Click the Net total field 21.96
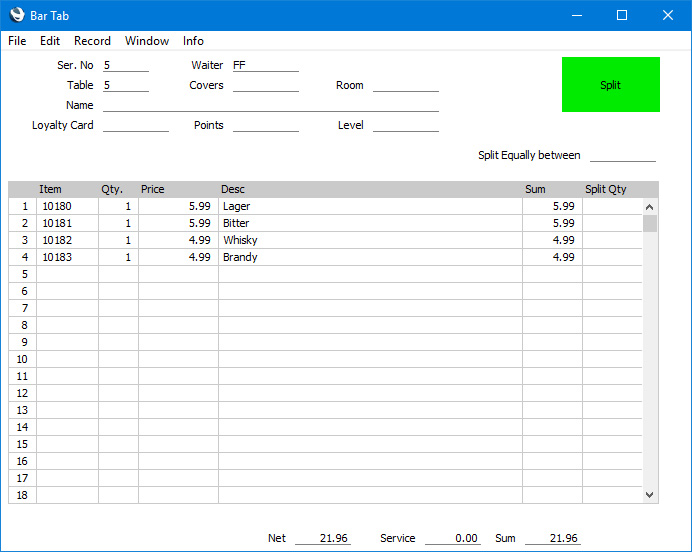The height and width of the screenshot is (552, 692). coord(323,538)
